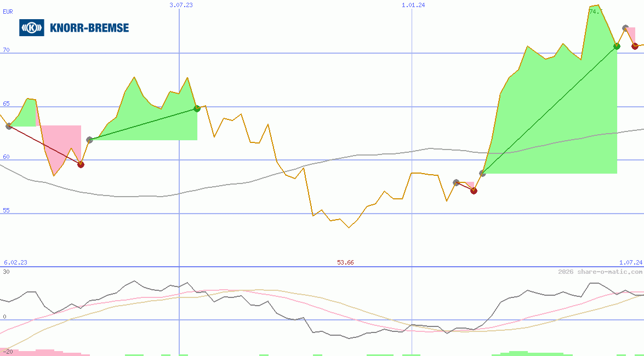Select the gray marker above the 1.01.24 pullback

point(457,182)
